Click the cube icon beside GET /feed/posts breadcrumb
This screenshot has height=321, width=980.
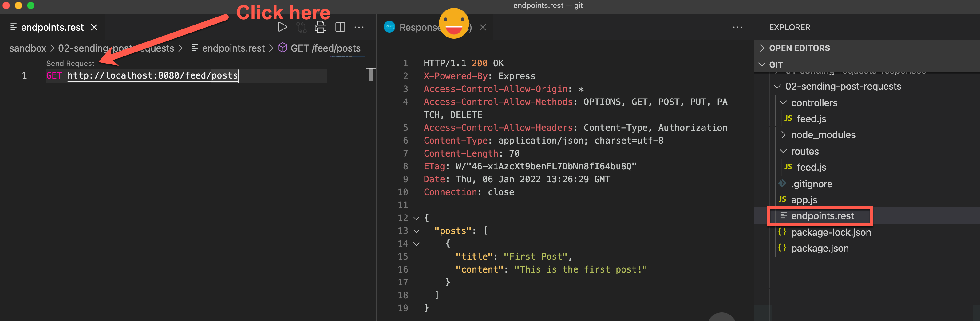coord(283,48)
